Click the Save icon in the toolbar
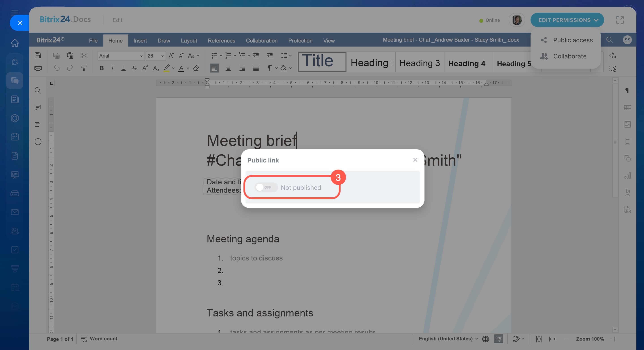Viewport: 644px width, 350px height. (38, 55)
